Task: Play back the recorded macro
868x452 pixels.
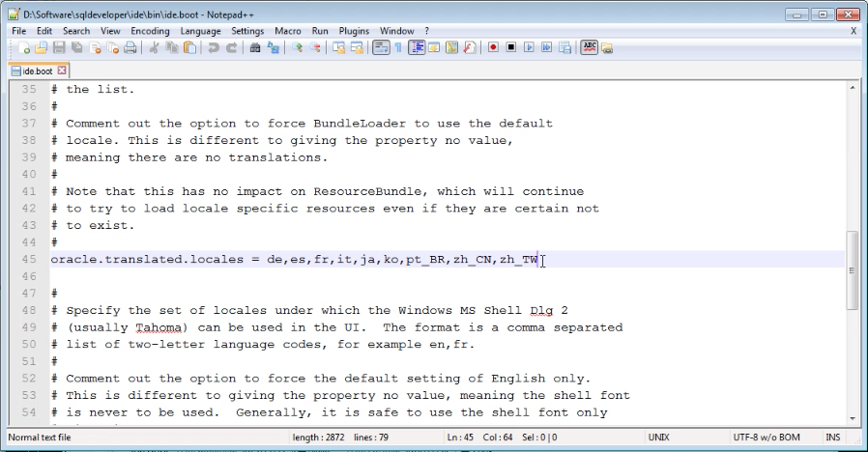Action: (x=529, y=48)
